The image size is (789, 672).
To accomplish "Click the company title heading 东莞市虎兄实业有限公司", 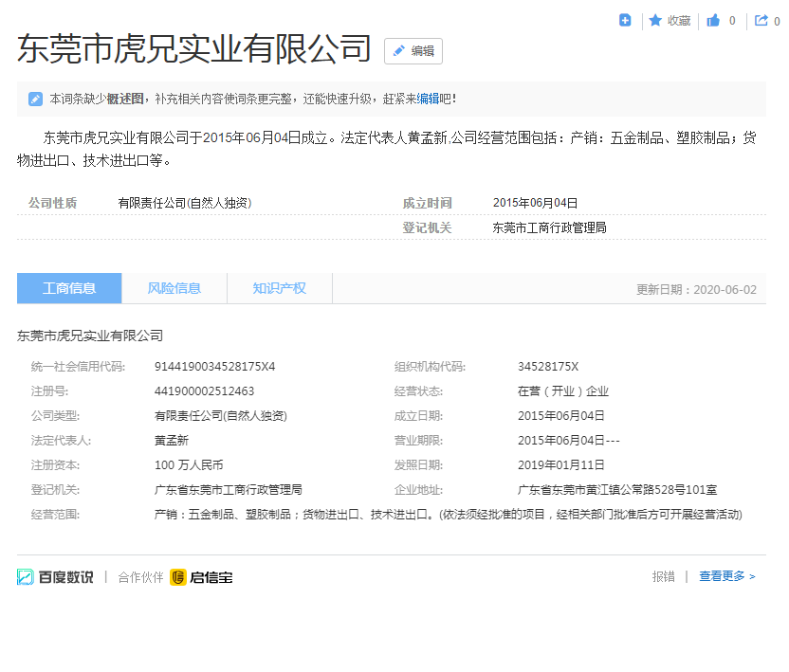I will 194,49.
